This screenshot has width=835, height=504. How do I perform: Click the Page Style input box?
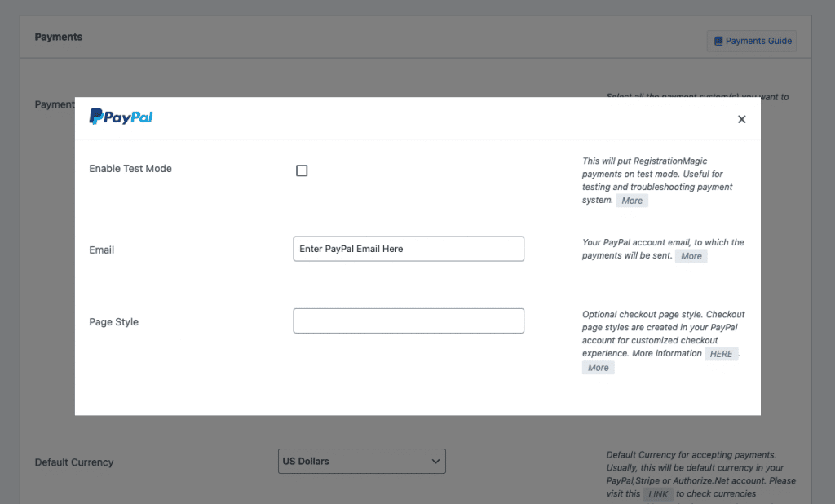click(408, 321)
